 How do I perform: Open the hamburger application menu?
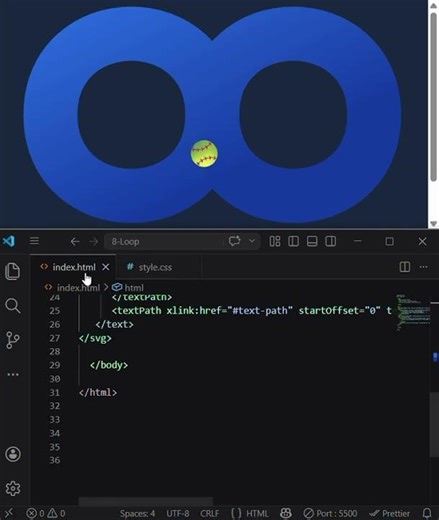pos(34,241)
